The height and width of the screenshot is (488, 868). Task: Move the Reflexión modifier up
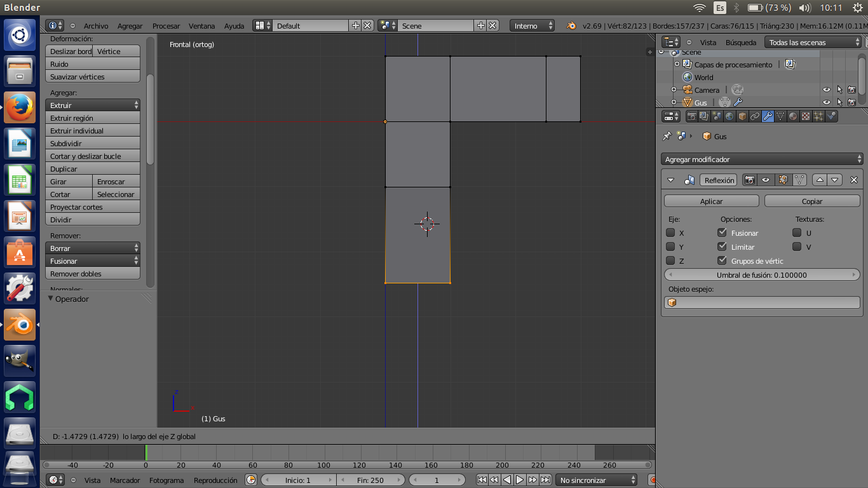tap(820, 180)
